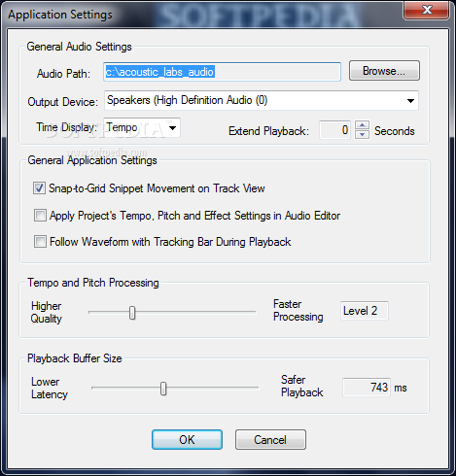Click the Output Device label

pos(62,102)
